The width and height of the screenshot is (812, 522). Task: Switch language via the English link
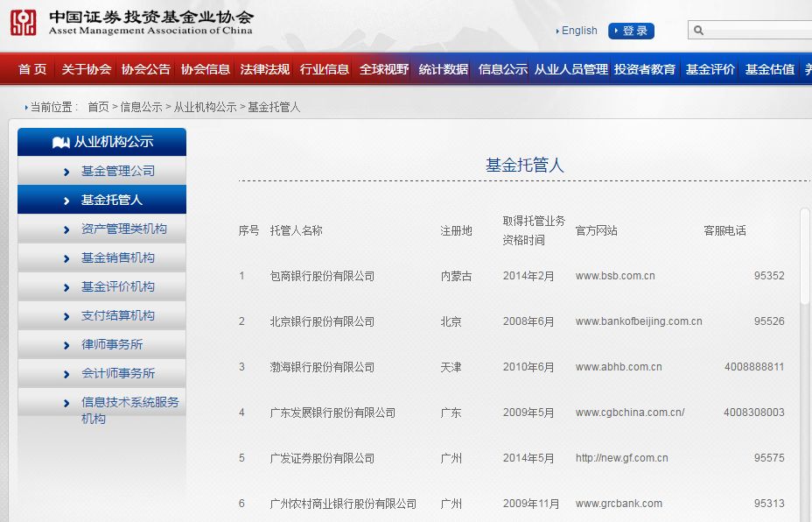pyautogui.click(x=579, y=31)
